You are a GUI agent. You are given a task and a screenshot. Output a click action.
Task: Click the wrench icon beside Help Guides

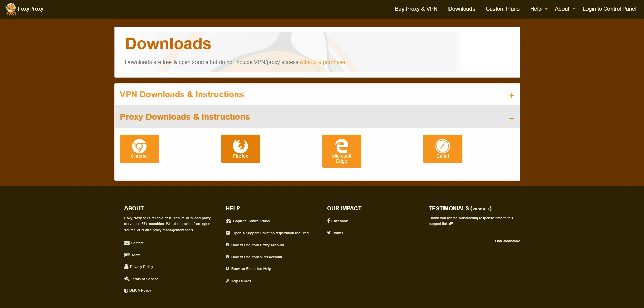coord(227,281)
